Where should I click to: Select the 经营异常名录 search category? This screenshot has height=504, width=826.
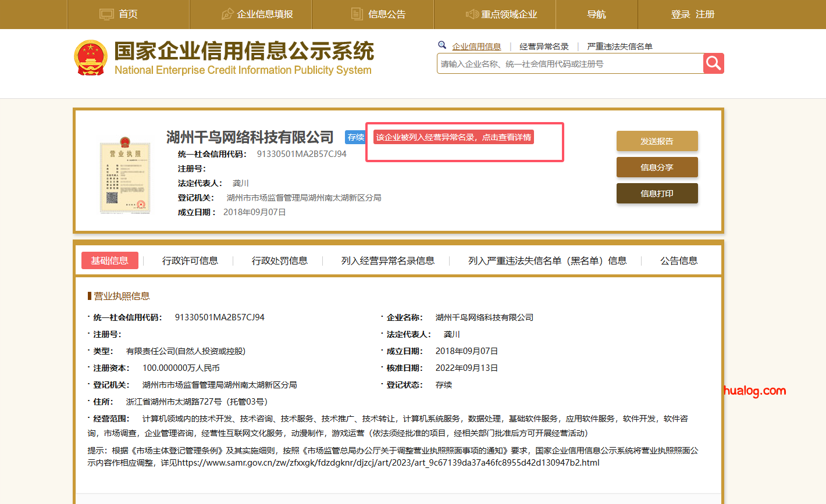(544, 47)
